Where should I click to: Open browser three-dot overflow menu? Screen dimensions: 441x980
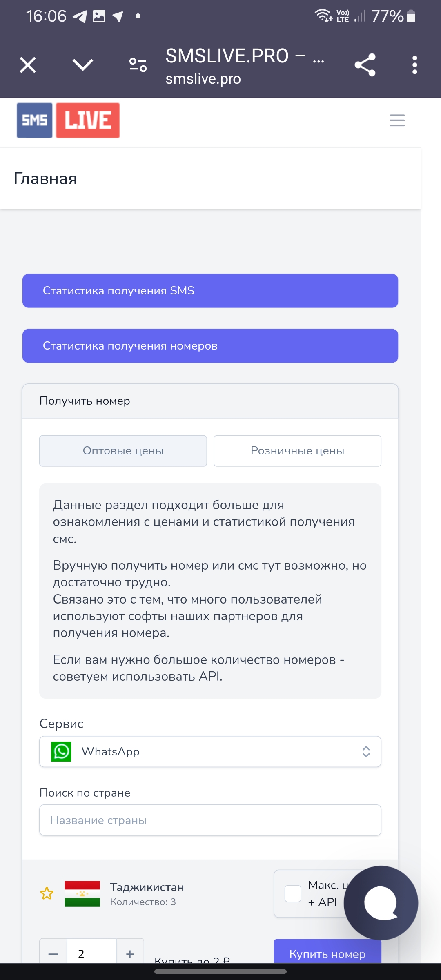point(414,65)
